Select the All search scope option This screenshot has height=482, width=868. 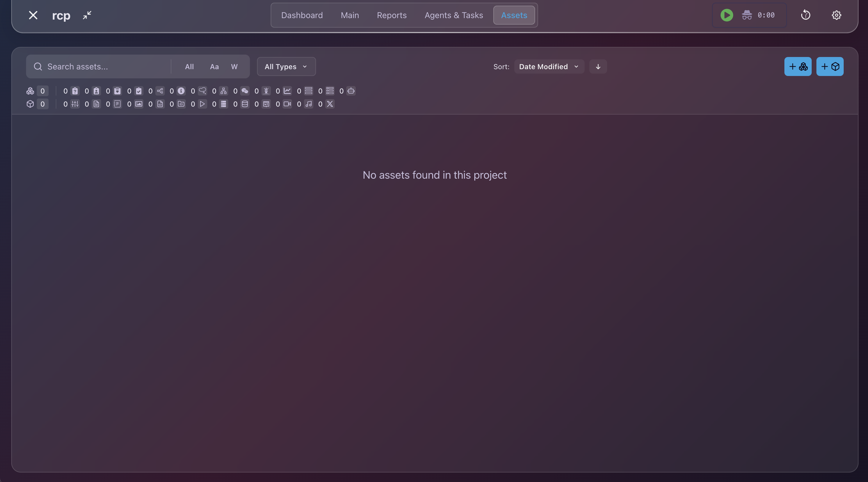189,66
